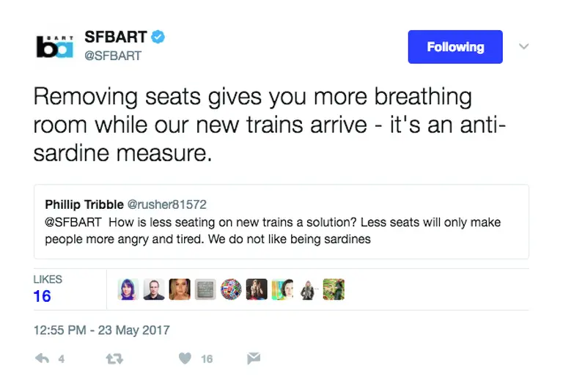Image resolution: width=563 pixels, height=392 pixels.
Task: Open the gray square liker avatar
Action: pyautogui.click(x=205, y=289)
